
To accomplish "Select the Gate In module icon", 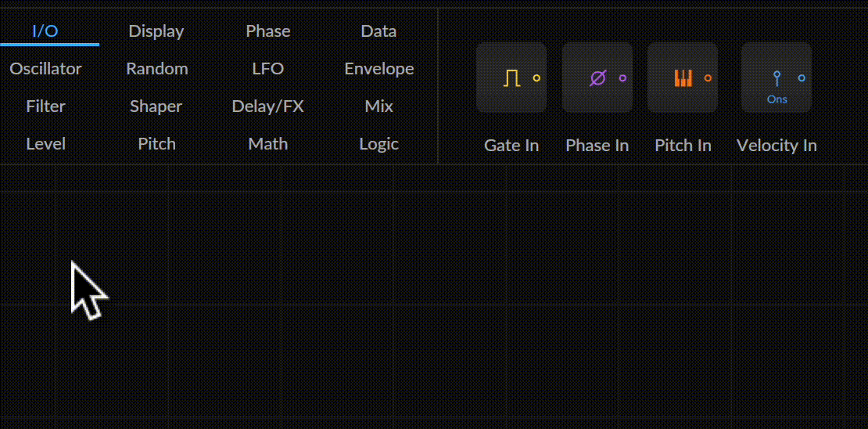I will (x=511, y=78).
